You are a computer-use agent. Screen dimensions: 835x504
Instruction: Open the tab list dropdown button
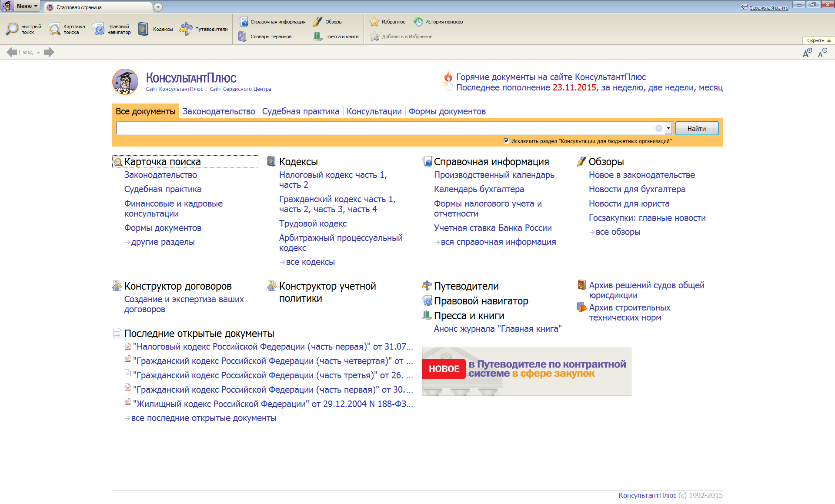[158, 7]
